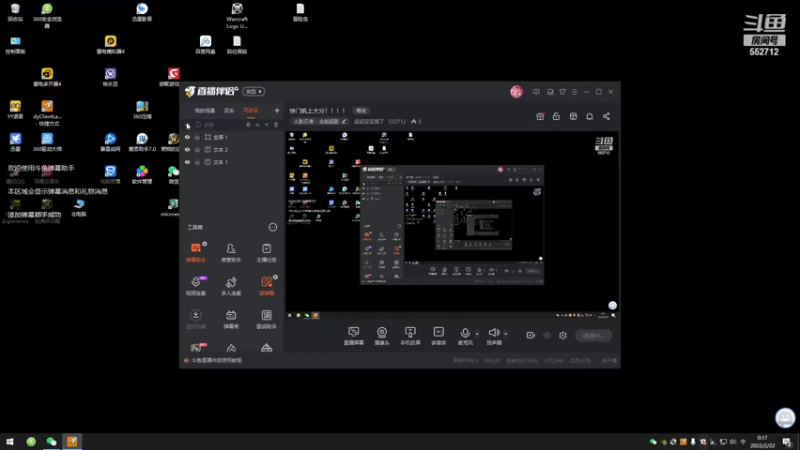Open the arrow beside the speaker
Image resolution: width=800 pixels, height=450 pixels.
tap(506, 334)
